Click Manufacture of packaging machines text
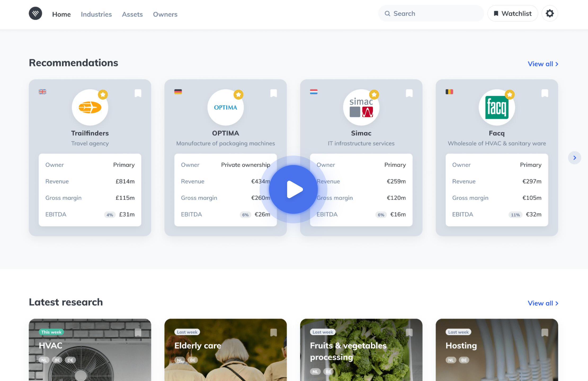 (x=226, y=143)
